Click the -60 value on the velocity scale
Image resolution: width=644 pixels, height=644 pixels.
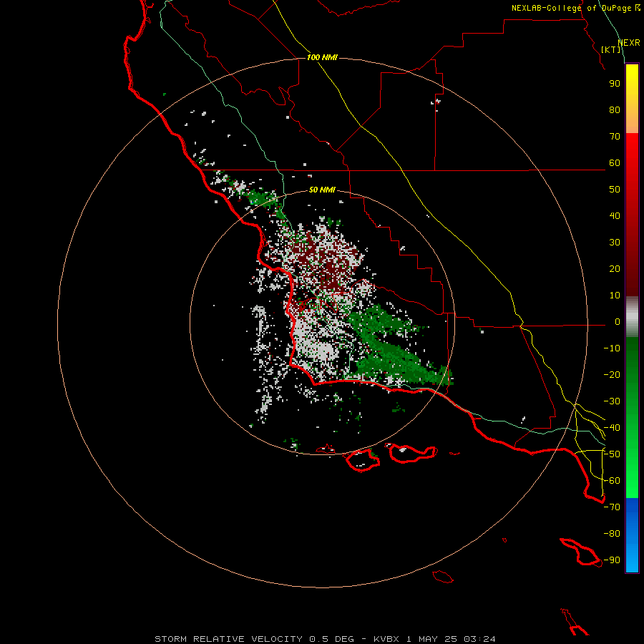point(612,481)
